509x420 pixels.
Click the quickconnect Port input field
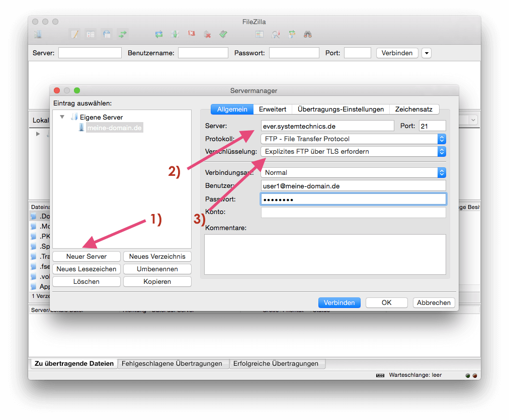358,53
